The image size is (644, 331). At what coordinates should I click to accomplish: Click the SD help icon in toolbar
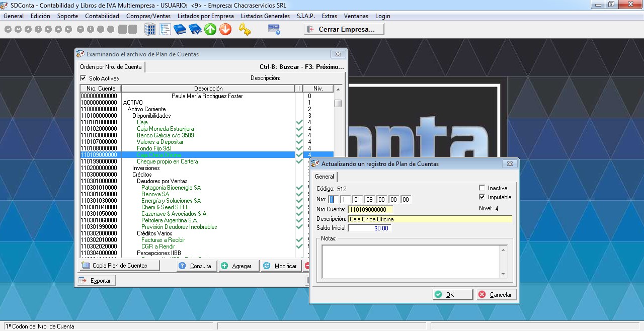click(x=274, y=30)
